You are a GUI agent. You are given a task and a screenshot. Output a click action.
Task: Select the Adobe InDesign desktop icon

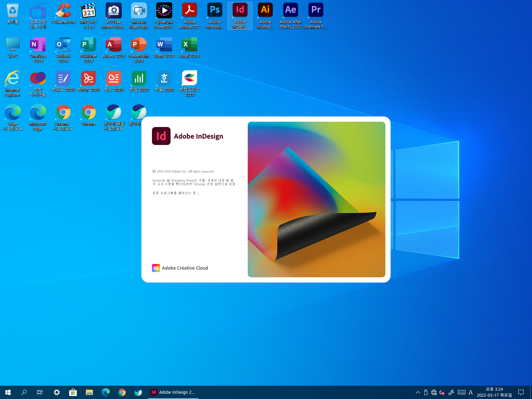click(x=240, y=16)
